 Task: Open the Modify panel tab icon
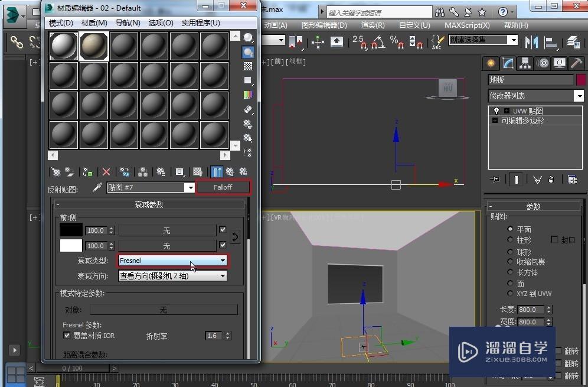pyautogui.click(x=507, y=63)
